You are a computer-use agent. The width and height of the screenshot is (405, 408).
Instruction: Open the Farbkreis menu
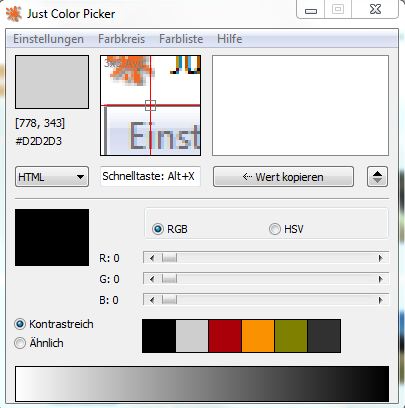tap(121, 39)
